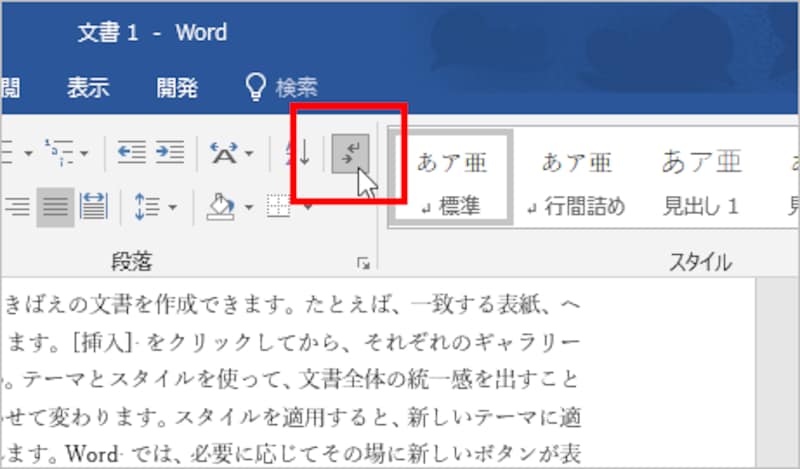This screenshot has height=469, width=800.
Task: Switch to the 開発 tab
Action: point(177,87)
